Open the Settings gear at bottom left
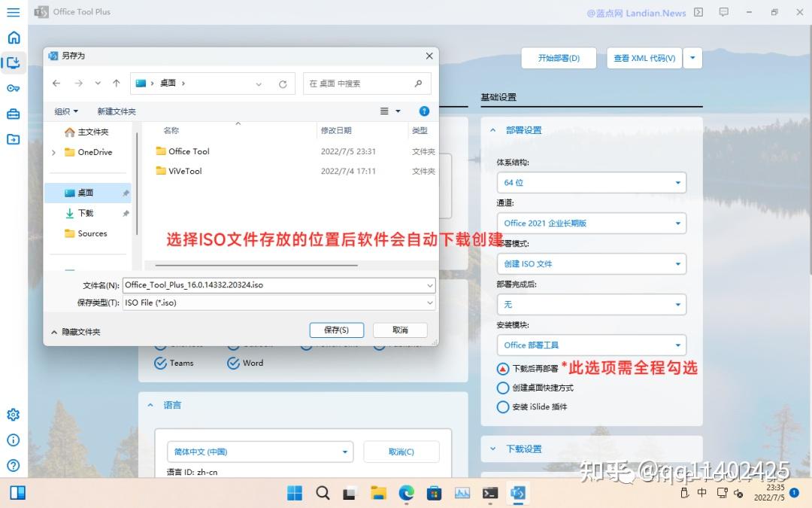812x508 pixels. pos(13,414)
